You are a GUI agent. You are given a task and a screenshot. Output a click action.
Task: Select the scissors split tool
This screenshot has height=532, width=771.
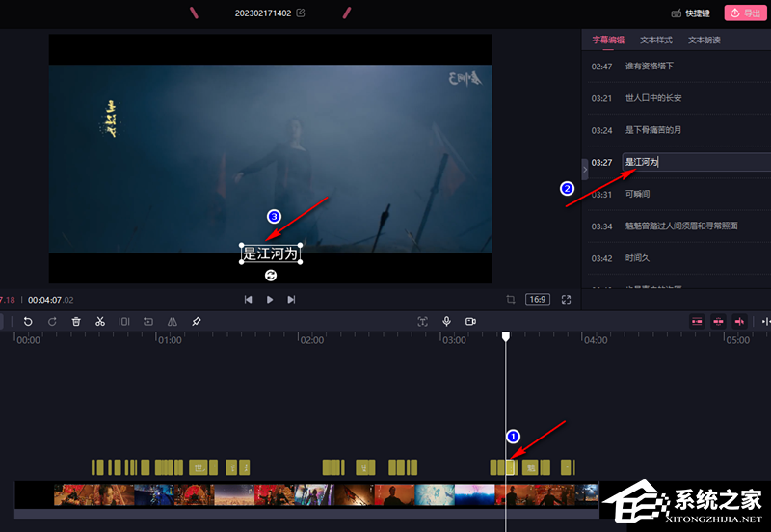click(100, 322)
